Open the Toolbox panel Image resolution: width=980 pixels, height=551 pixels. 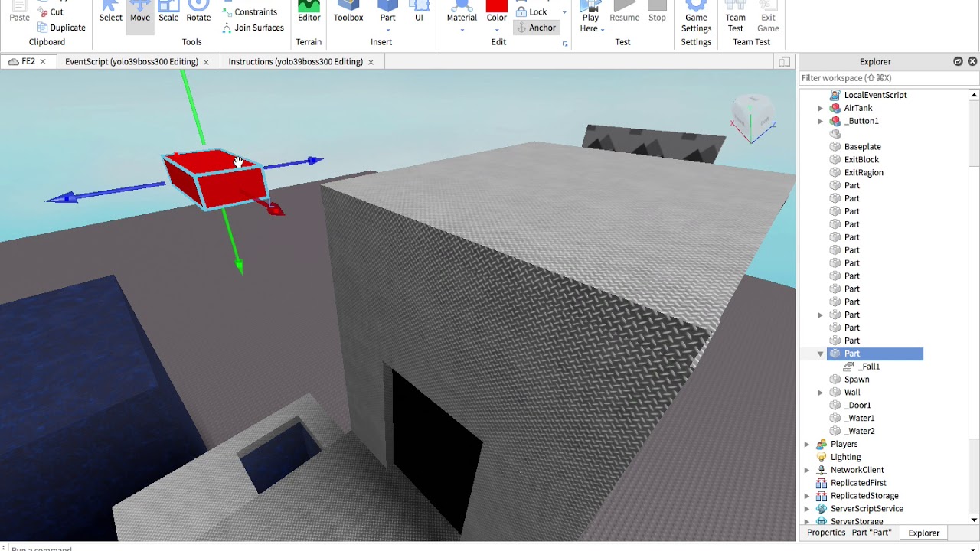(x=348, y=12)
